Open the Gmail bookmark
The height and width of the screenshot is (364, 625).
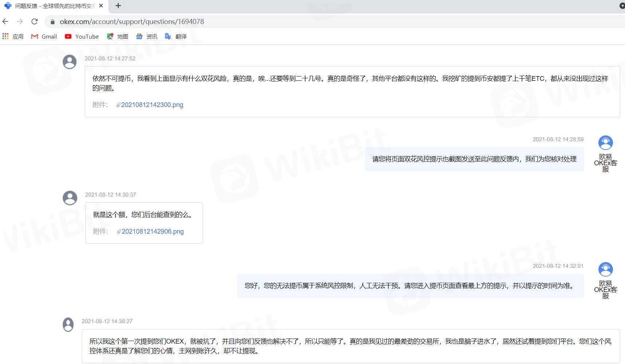44,36
